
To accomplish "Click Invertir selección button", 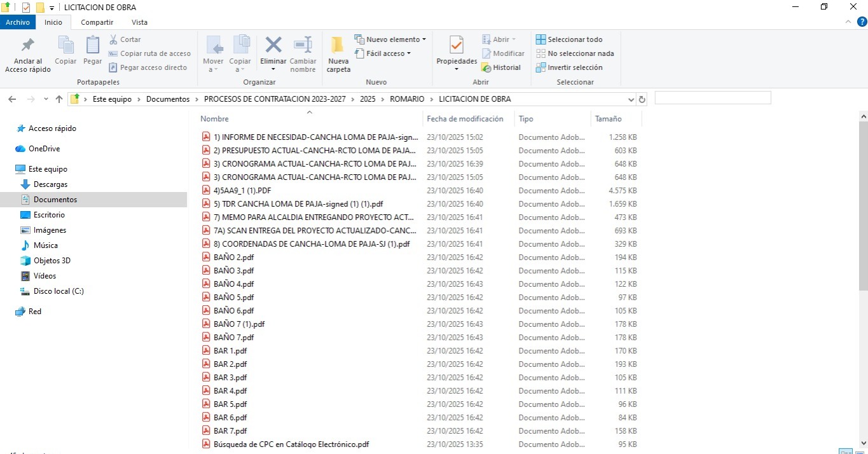I will (569, 67).
